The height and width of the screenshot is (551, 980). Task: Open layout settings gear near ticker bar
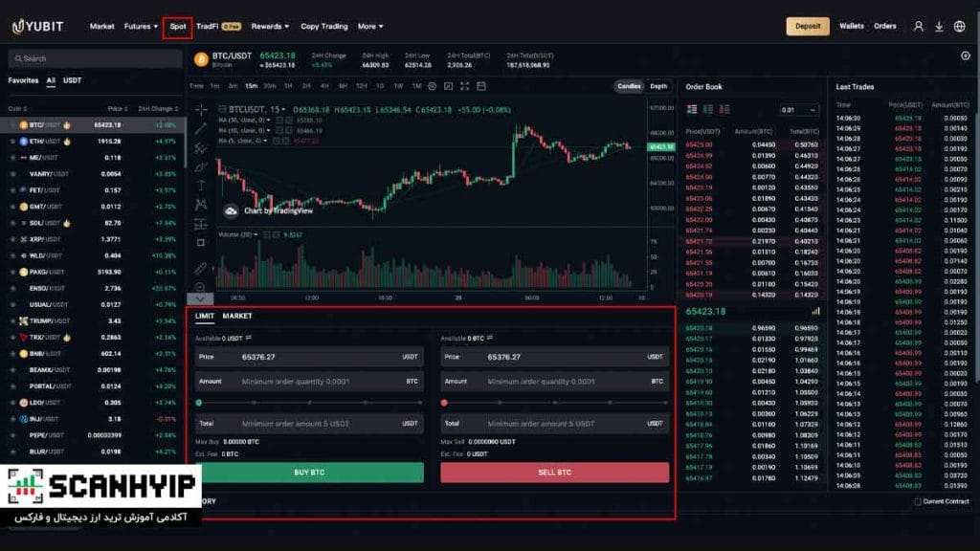pos(965,55)
